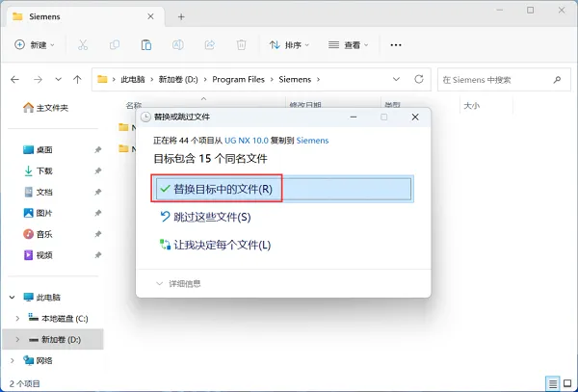Close the Siemens tab
The image size is (578, 392).
151,16
